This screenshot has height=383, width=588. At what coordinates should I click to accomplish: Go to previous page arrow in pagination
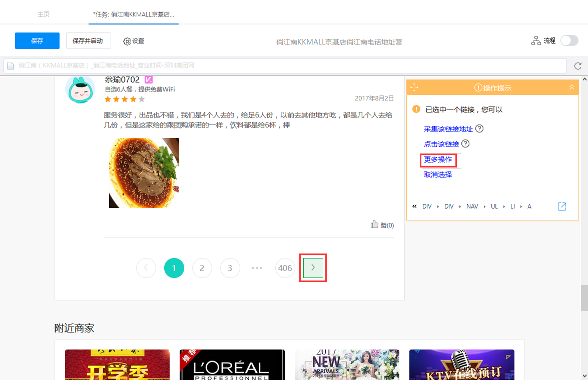pos(146,268)
